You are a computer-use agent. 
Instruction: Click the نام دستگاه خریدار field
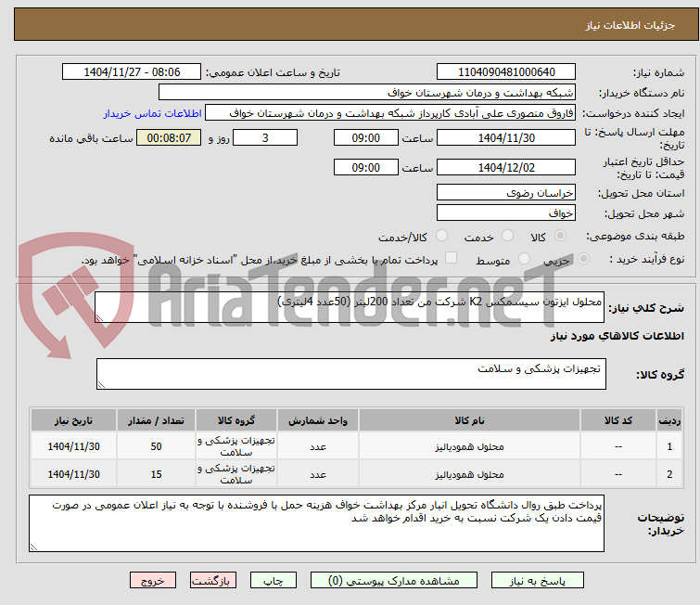click(x=367, y=93)
